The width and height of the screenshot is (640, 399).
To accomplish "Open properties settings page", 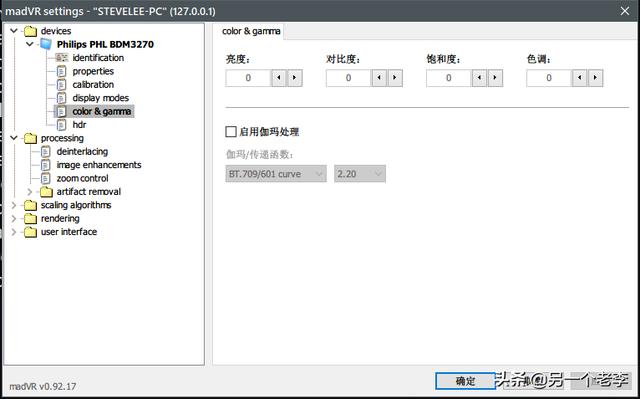I will coord(93,71).
